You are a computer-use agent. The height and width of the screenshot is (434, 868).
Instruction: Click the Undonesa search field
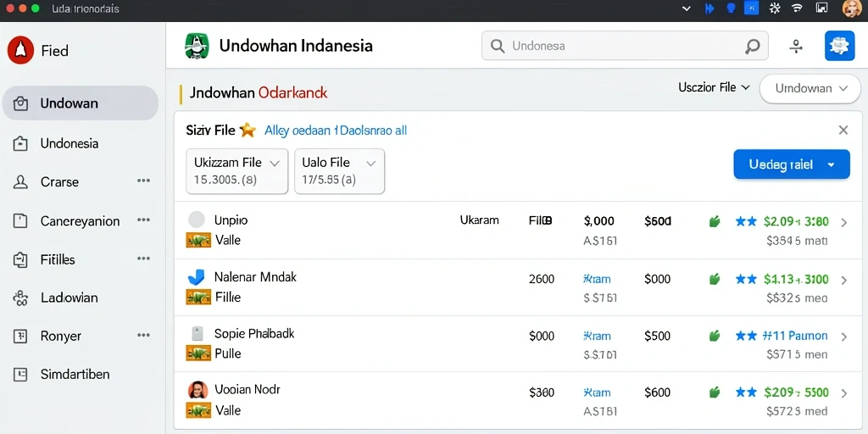tap(625, 46)
